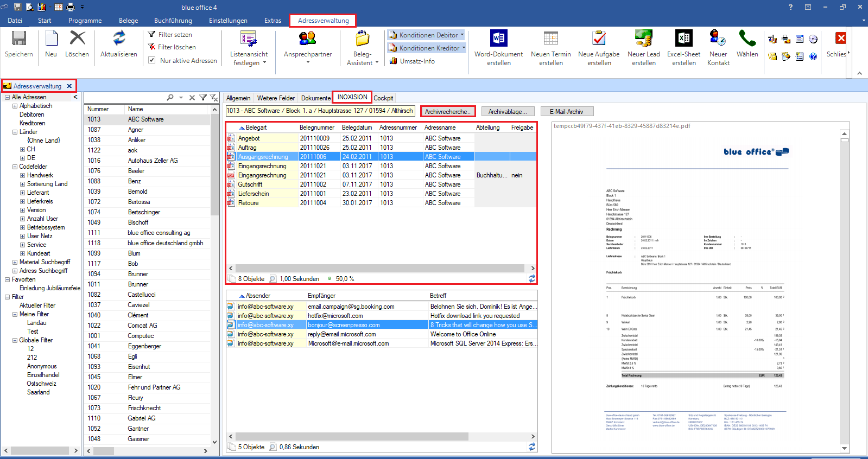This screenshot has height=459, width=868.
Task: Open the Beleg-Assistent wizard
Action: [x=363, y=48]
